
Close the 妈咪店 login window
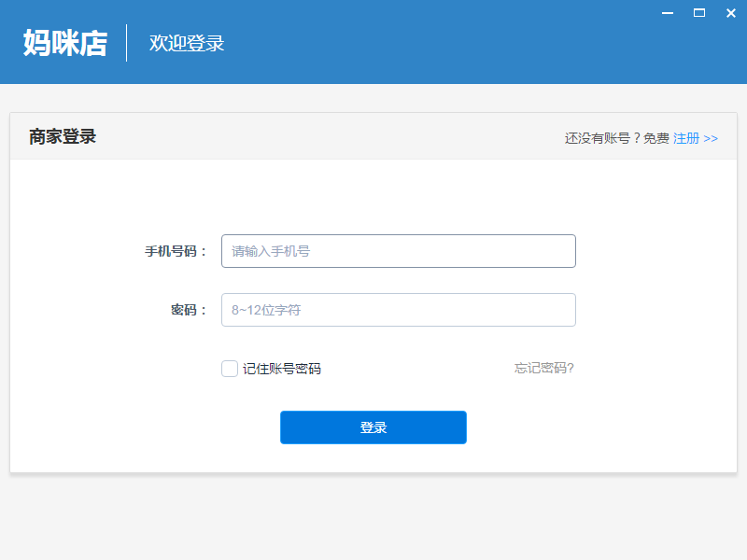[x=730, y=12]
